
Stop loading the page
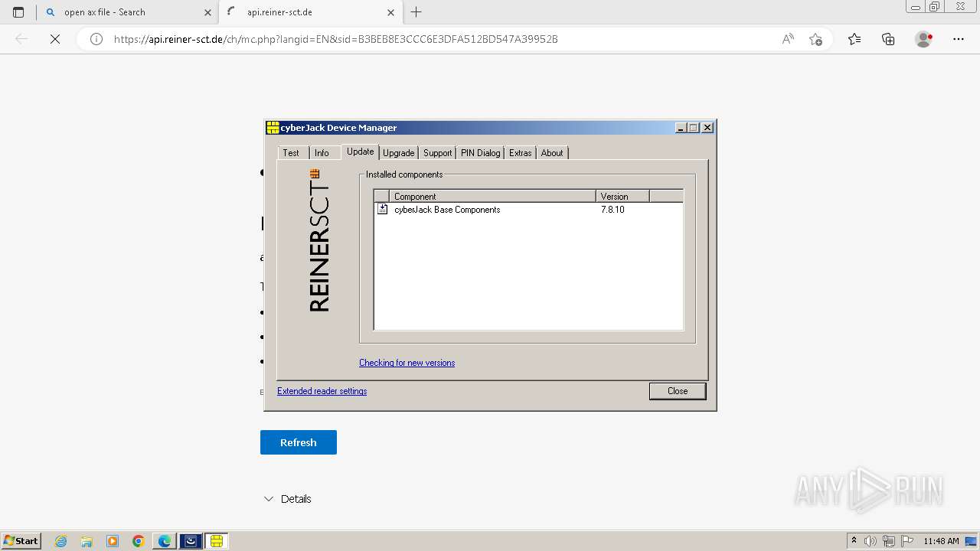(55, 39)
